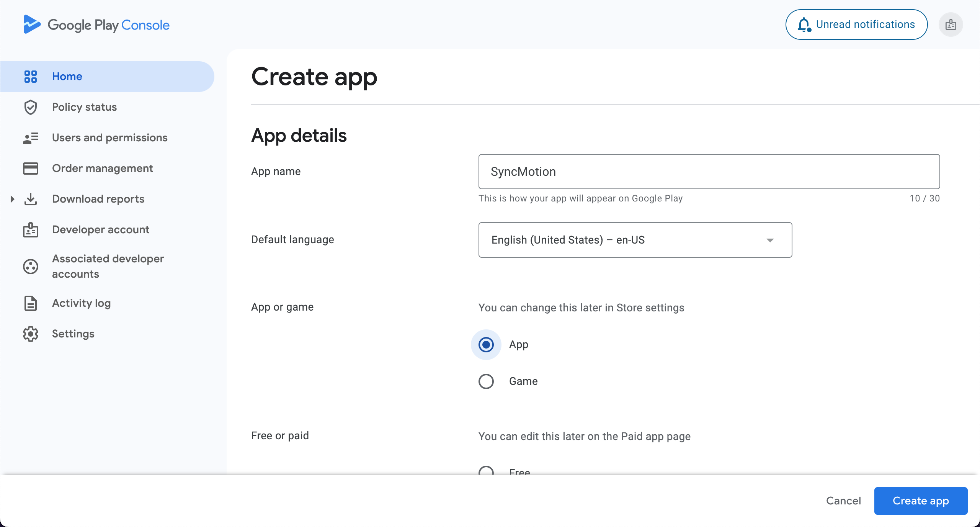980x527 pixels.
Task: Open the Default language dropdown
Action: point(635,240)
